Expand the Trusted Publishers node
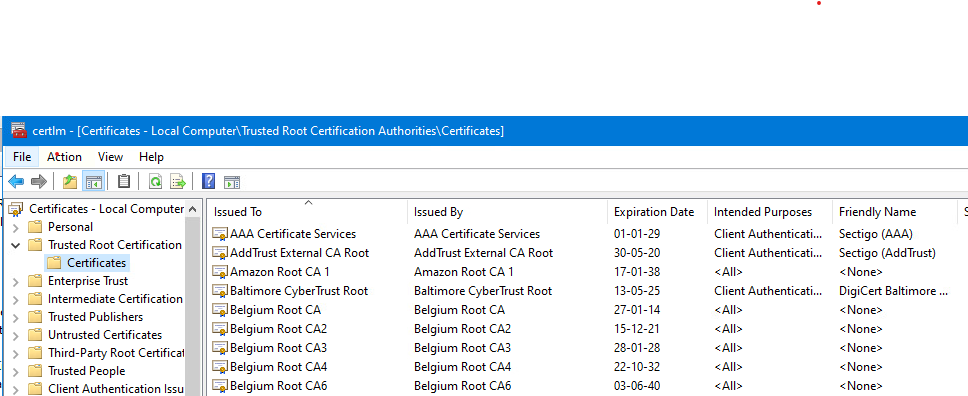The image size is (968, 396). [16, 318]
